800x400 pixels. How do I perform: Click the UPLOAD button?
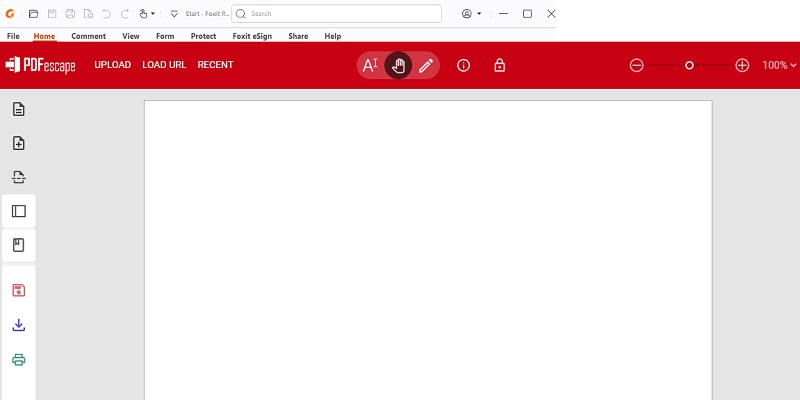click(x=113, y=65)
